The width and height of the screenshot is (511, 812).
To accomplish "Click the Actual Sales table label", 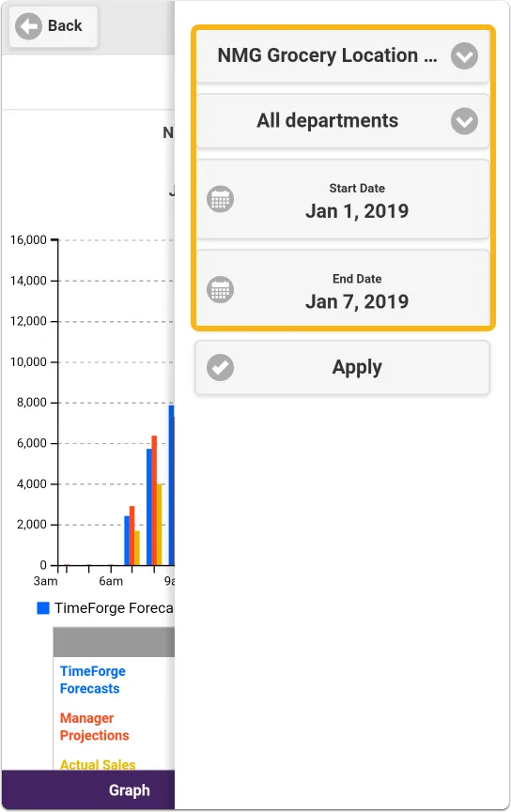I will [98, 764].
